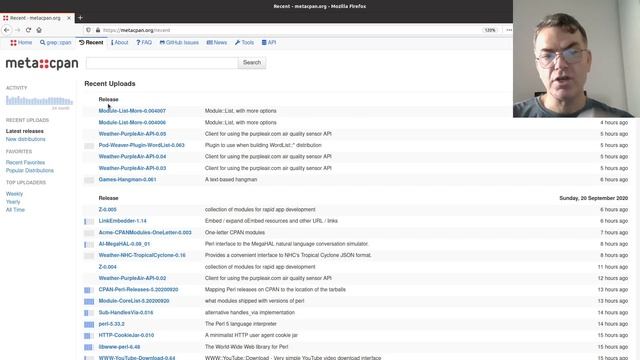Open LinkEmbedder-1.14 release
Viewport: 640px width, 360px height.
tap(122, 221)
